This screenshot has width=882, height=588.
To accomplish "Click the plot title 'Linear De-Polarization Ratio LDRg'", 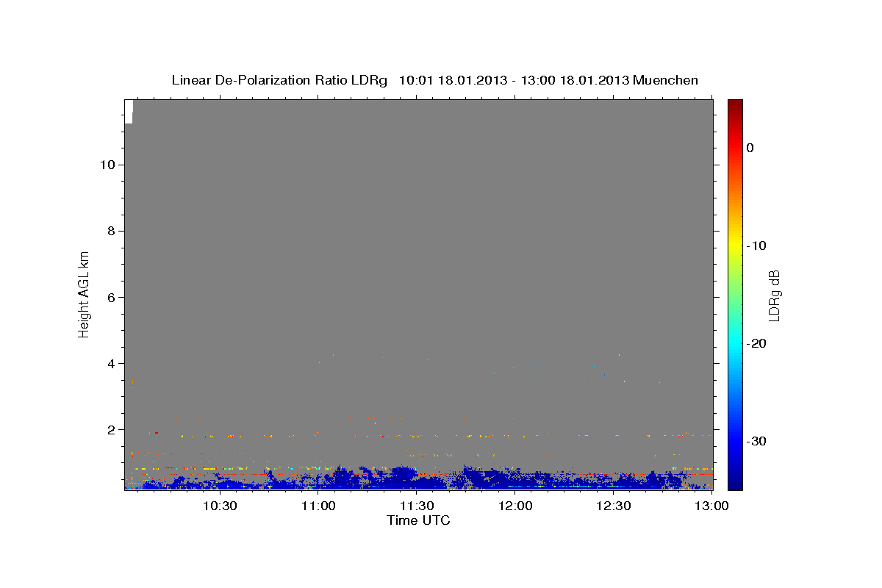I will click(x=279, y=80).
